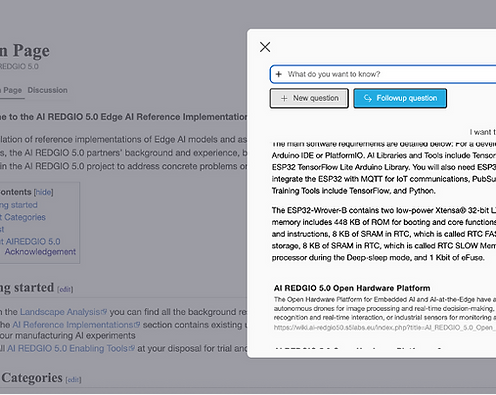Click the 'I want t' user message text

[x=483, y=132]
